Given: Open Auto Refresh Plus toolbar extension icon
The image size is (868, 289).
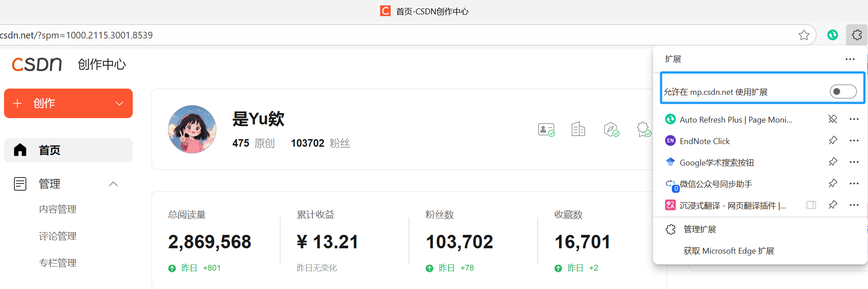Looking at the screenshot, I should point(832,35).
